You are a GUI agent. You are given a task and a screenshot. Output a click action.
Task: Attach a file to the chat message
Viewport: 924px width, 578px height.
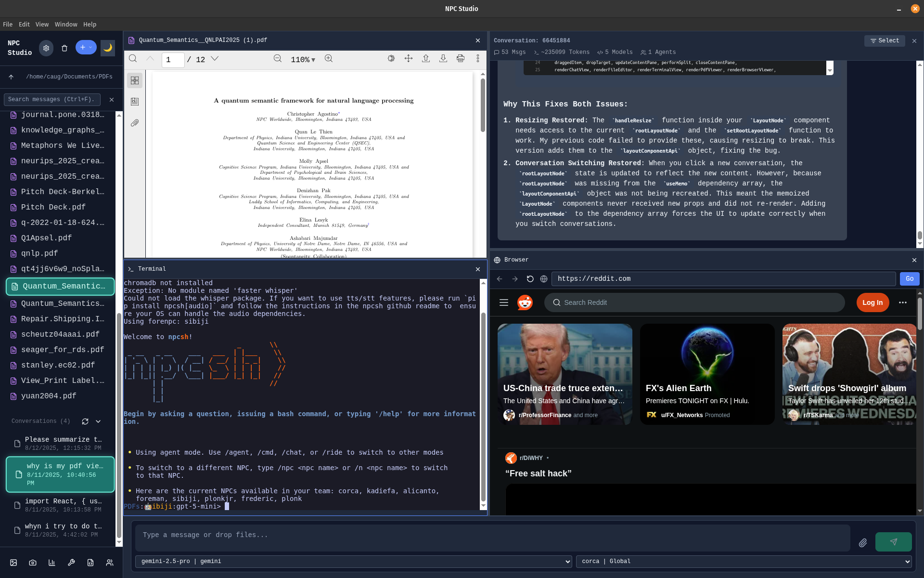[x=863, y=542]
